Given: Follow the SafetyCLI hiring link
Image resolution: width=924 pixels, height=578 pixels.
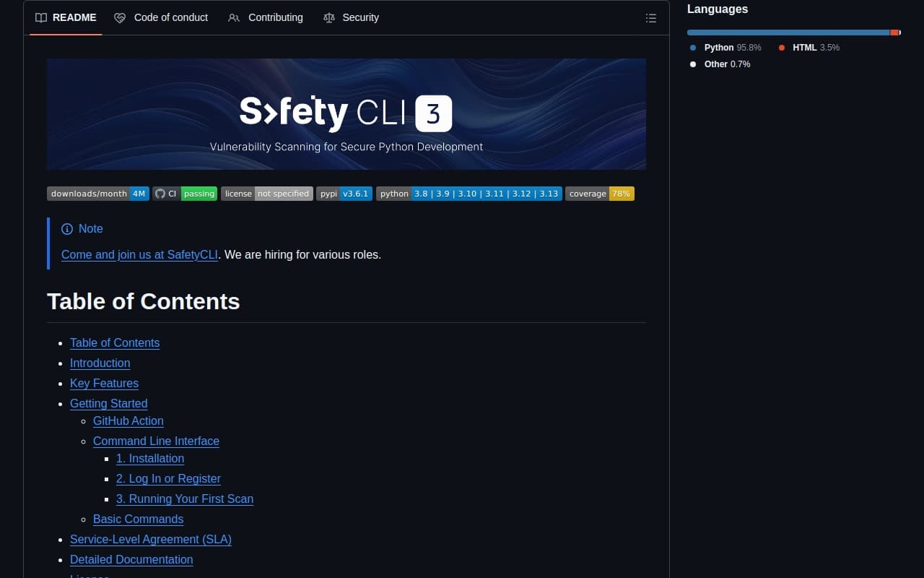Looking at the screenshot, I should 139,254.
